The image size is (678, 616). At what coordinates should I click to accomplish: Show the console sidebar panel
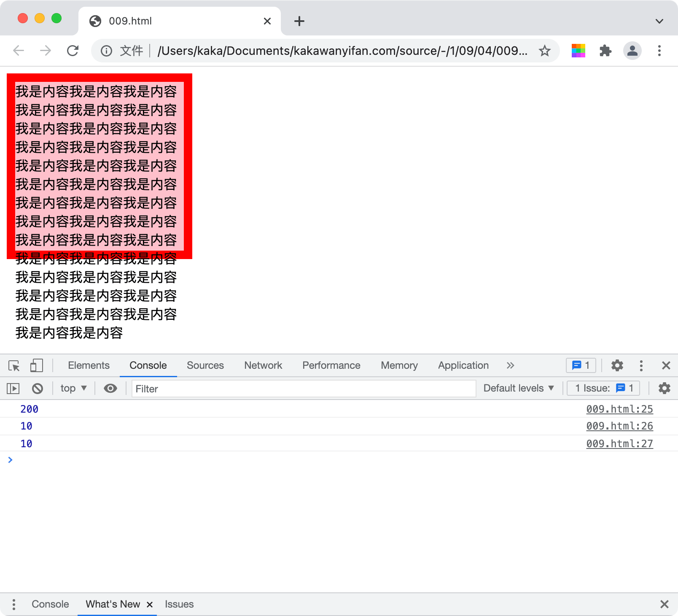click(13, 388)
